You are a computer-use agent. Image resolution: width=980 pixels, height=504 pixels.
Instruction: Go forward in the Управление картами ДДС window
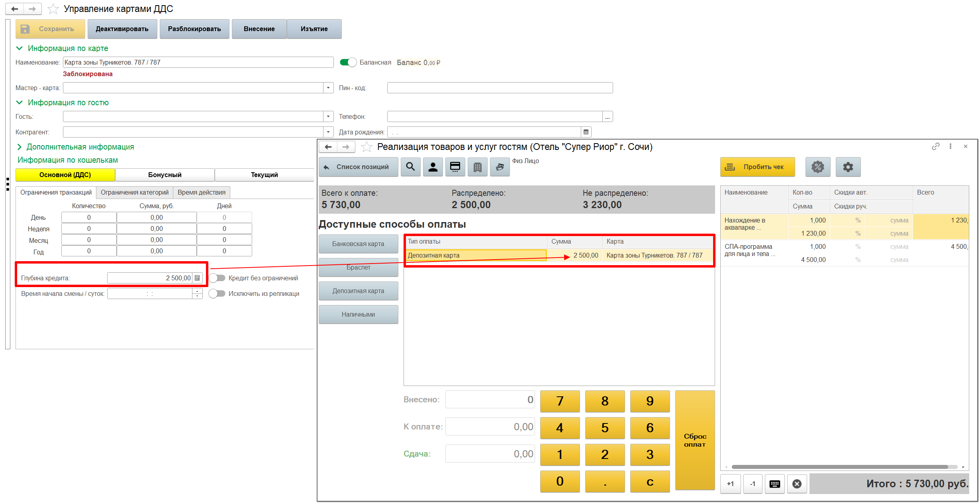point(32,9)
